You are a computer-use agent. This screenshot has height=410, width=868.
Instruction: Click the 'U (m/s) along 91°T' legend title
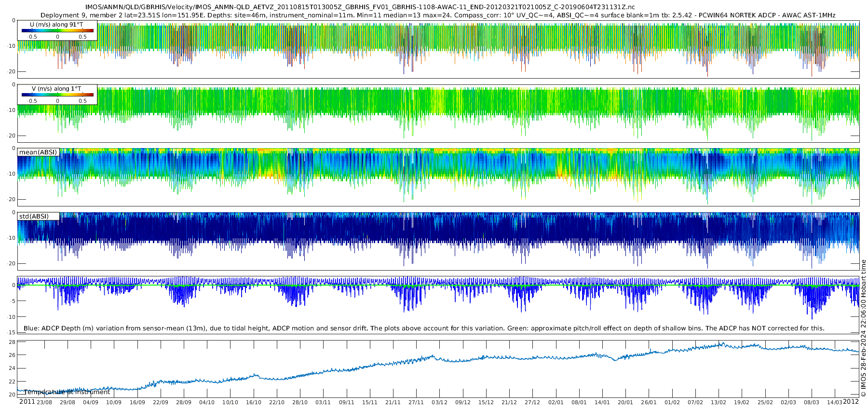pyautogui.click(x=56, y=25)
